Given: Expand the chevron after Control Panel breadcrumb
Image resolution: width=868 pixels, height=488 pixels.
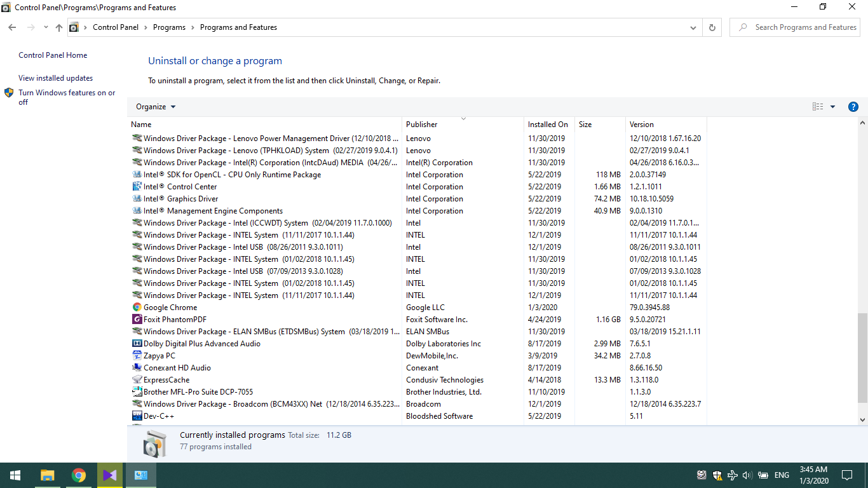Looking at the screenshot, I should click(x=145, y=27).
